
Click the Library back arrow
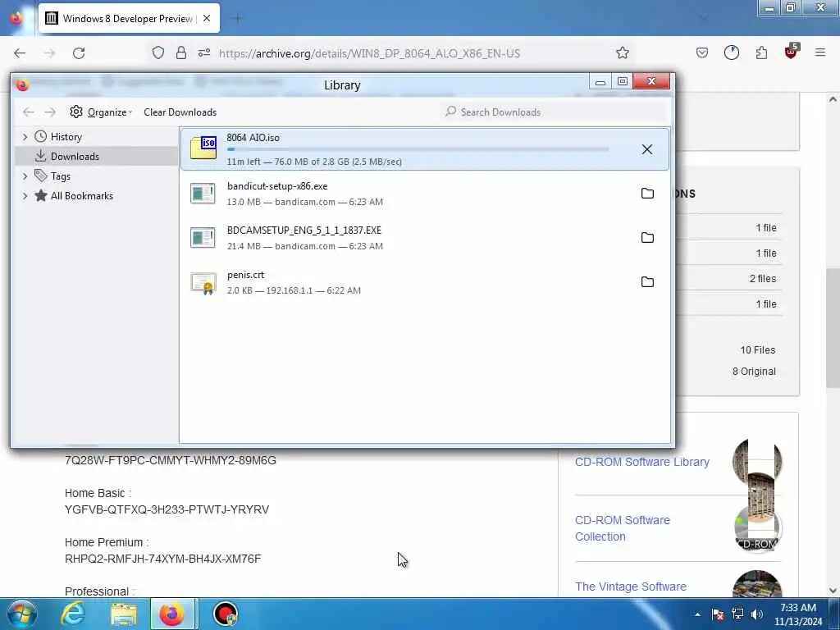click(29, 112)
